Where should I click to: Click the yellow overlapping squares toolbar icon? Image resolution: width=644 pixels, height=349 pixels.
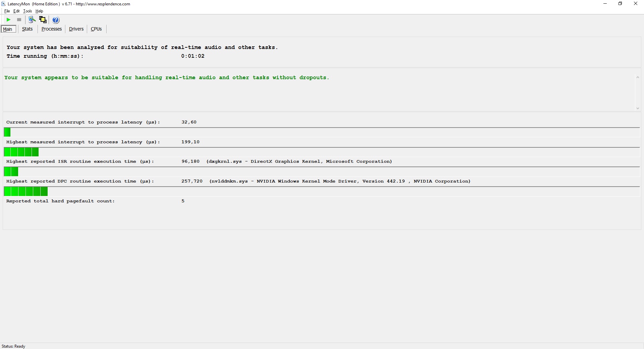click(43, 20)
